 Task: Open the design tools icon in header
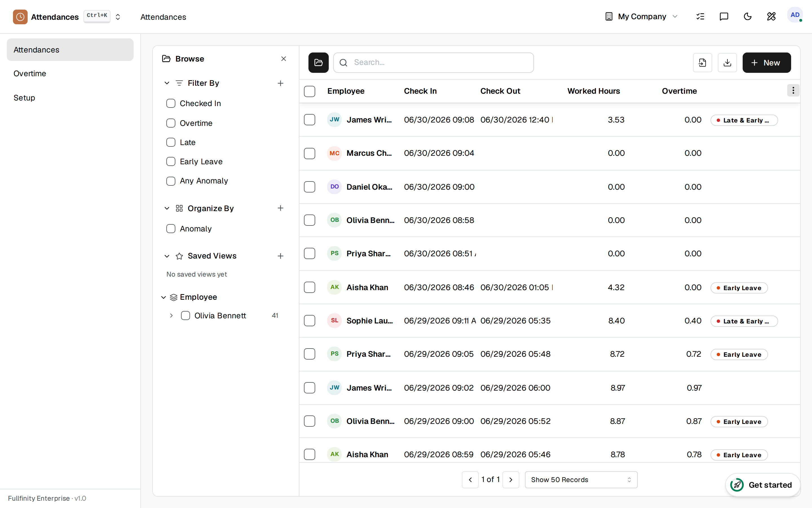tap(771, 16)
